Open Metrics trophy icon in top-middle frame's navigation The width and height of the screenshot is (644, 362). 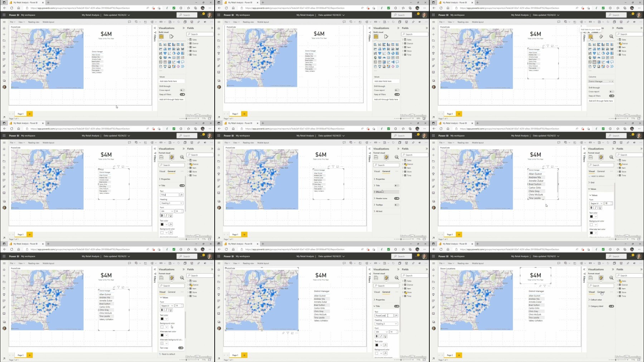tap(219, 53)
